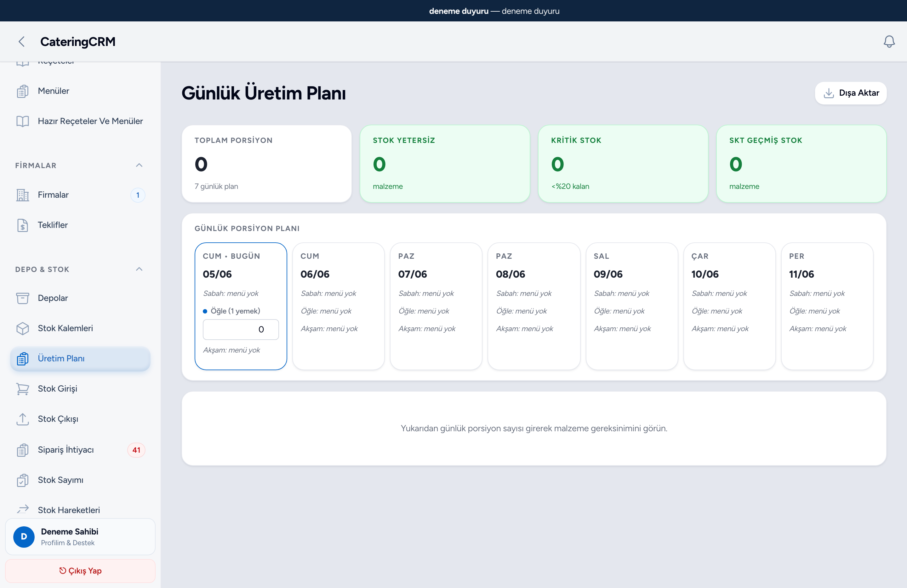Click the Çıkış Yap logout button
This screenshot has width=907, height=588.
click(80, 570)
